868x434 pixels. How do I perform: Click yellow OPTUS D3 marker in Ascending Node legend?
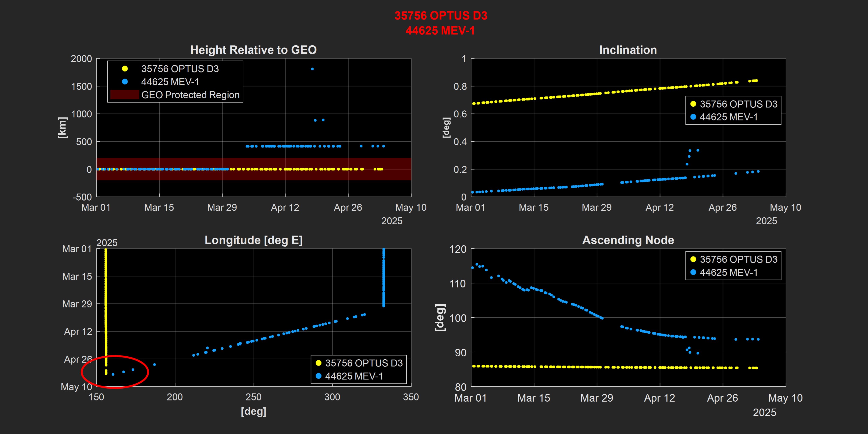tap(693, 259)
